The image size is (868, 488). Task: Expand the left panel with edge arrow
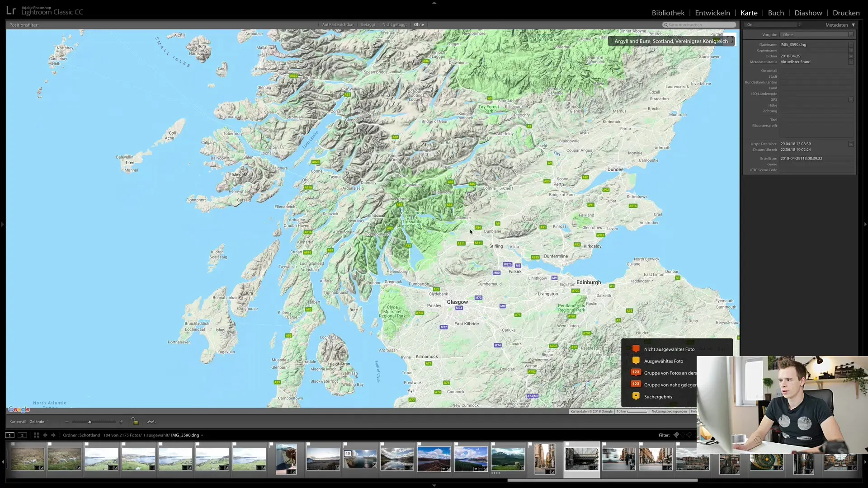(2, 224)
